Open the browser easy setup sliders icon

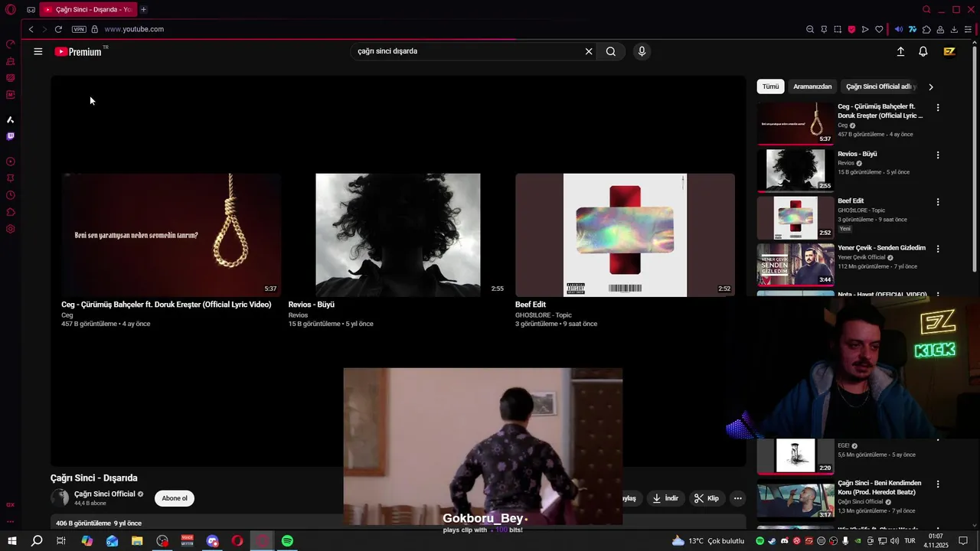click(x=968, y=29)
